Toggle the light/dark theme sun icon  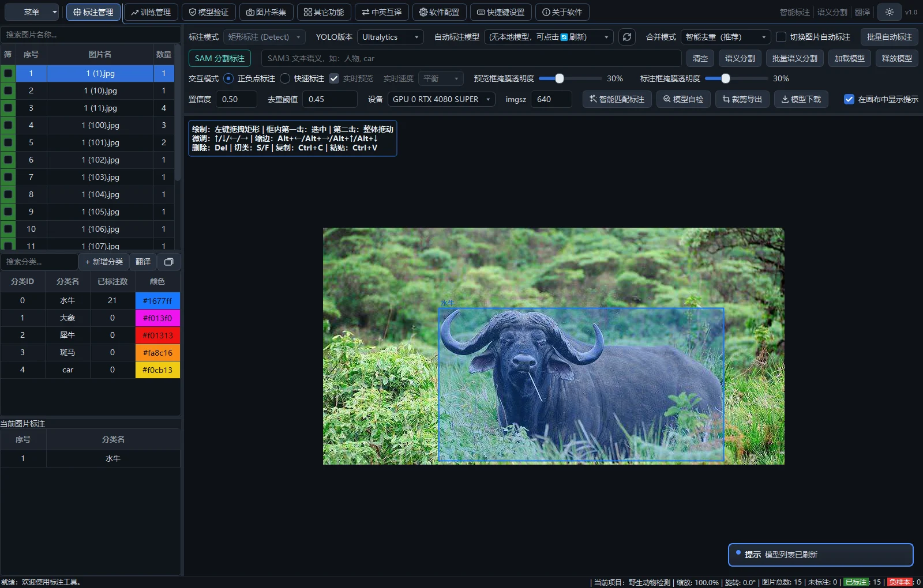click(x=890, y=12)
